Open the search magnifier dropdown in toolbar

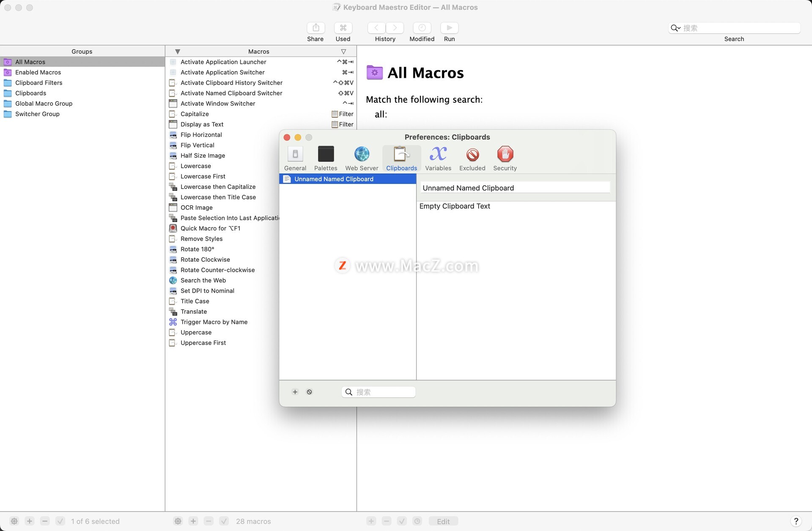(x=675, y=28)
